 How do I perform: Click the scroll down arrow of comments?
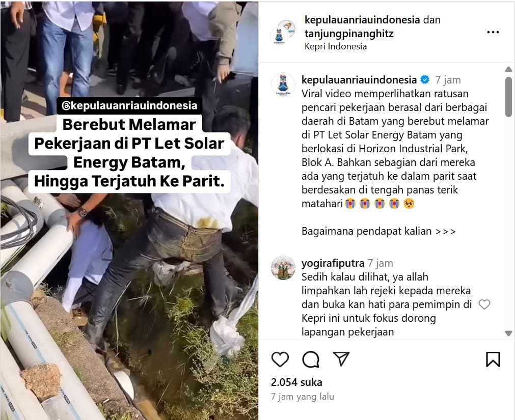tap(508, 333)
